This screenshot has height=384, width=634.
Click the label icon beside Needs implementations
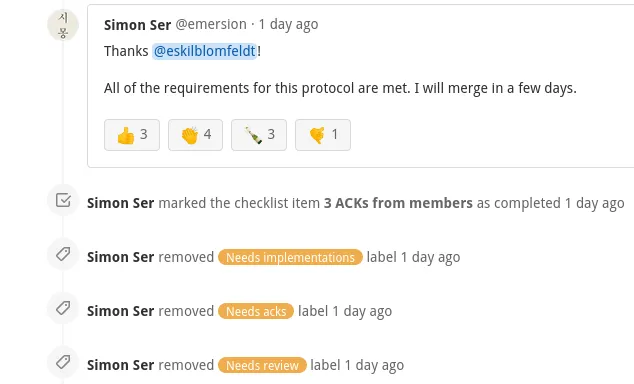coord(63,254)
